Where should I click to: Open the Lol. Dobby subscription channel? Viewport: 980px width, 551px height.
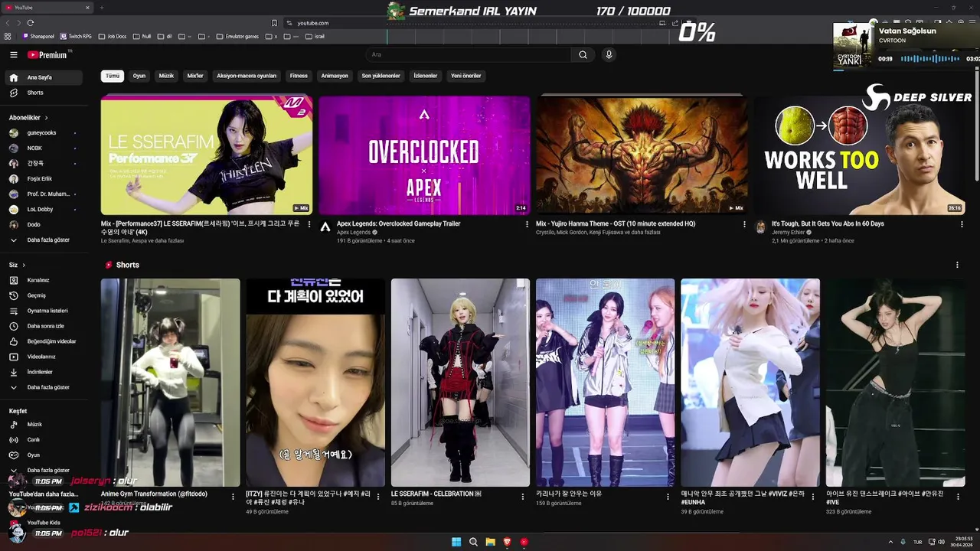pyautogui.click(x=44, y=209)
